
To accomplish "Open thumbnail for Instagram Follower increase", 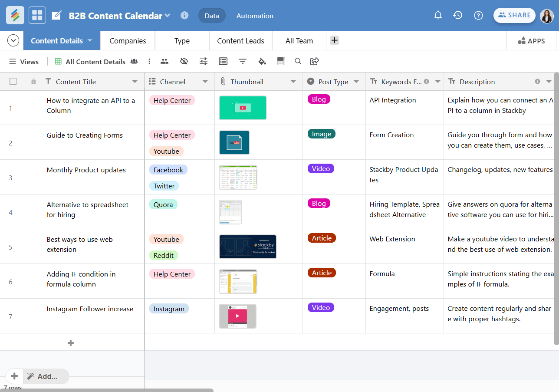I will [237, 316].
